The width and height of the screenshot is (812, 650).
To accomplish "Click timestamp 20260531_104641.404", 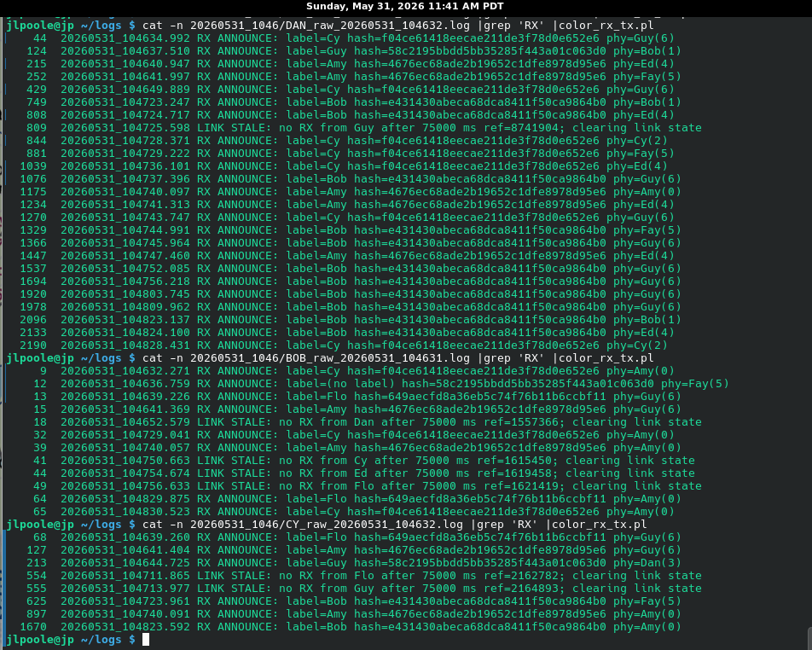I will (125, 550).
